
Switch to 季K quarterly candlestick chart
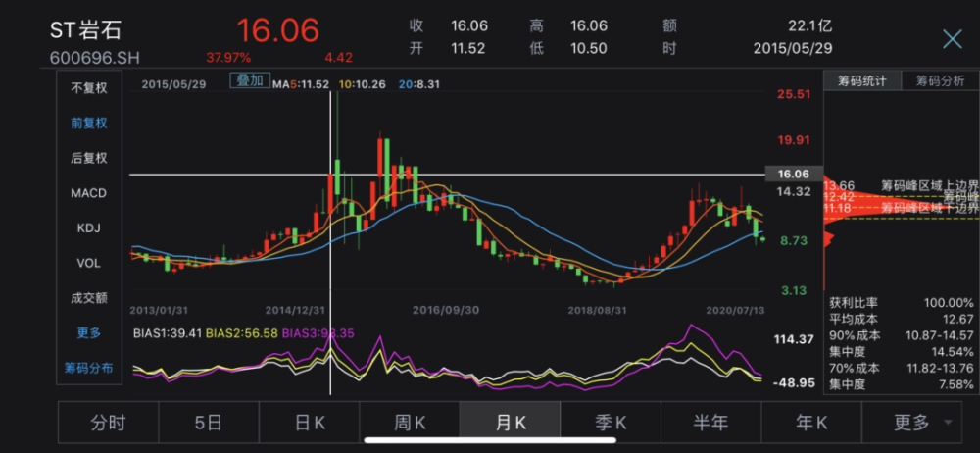point(611,423)
